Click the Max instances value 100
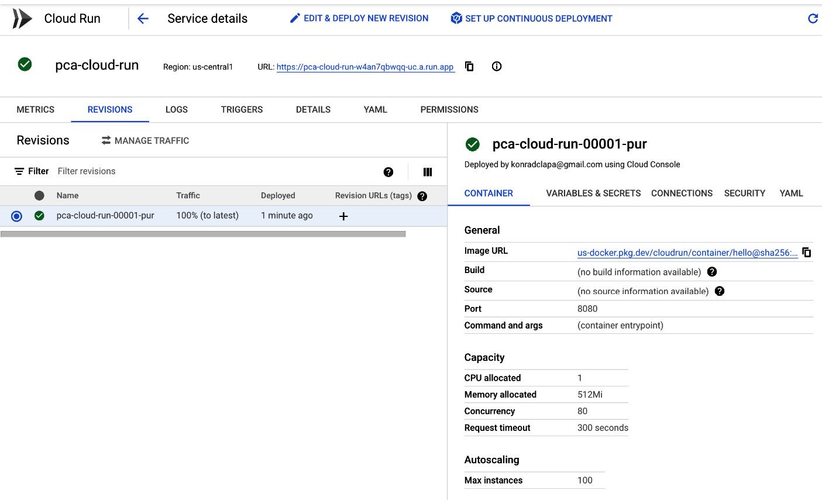 [584, 481]
